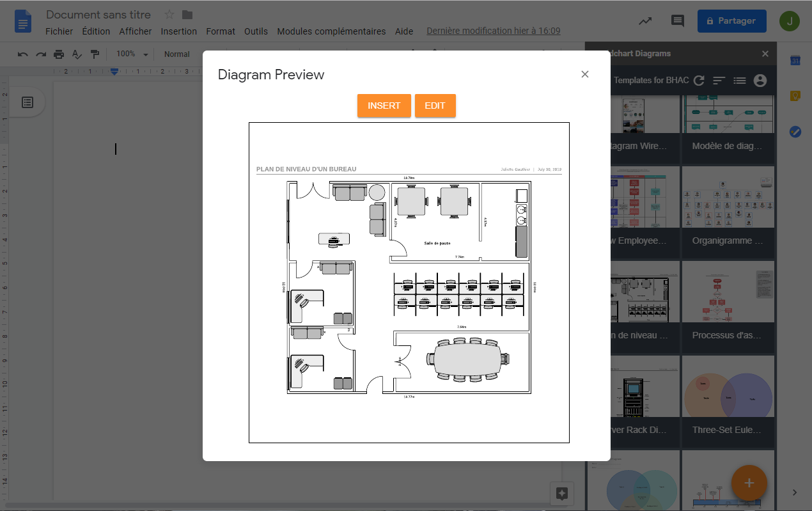Click the print icon
The width and height of the screenshot is (812, 511).
pyautogui.click(x=58, y=54)
